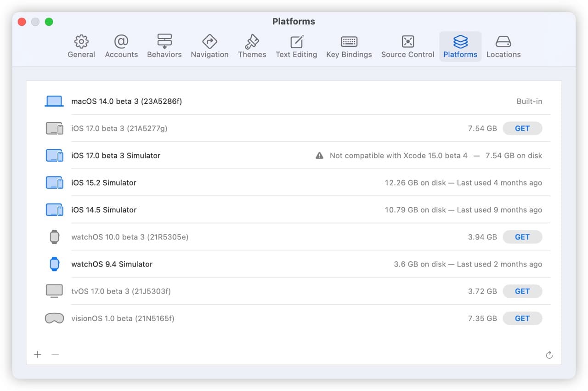
Task: Select tvOS 17.0 beta 3 (21J5303f) row
Action: (x=294, y=291)
